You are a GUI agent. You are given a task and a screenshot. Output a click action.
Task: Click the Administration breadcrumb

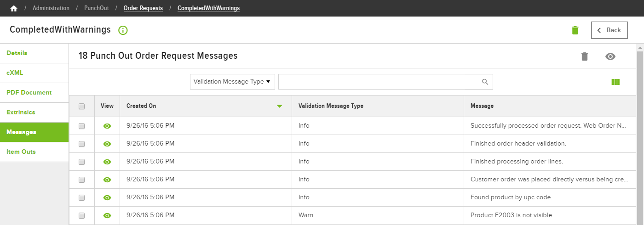51,8
